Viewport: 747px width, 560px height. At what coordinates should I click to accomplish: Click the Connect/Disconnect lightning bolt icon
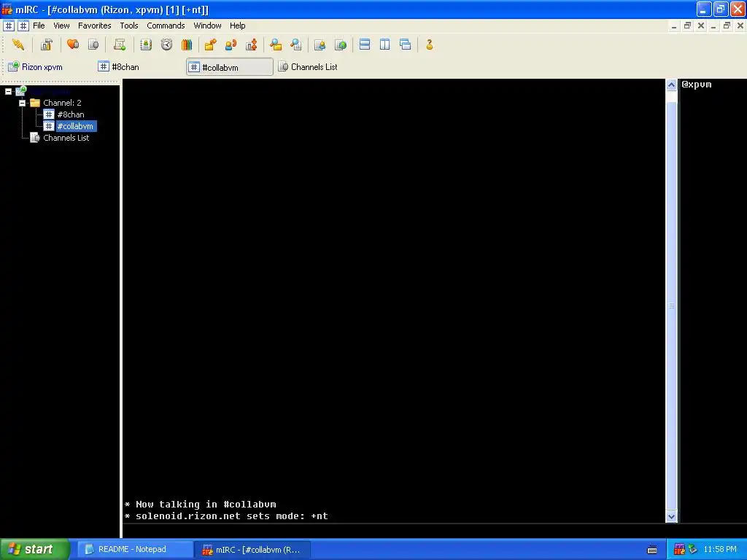(x=18, y=44)
